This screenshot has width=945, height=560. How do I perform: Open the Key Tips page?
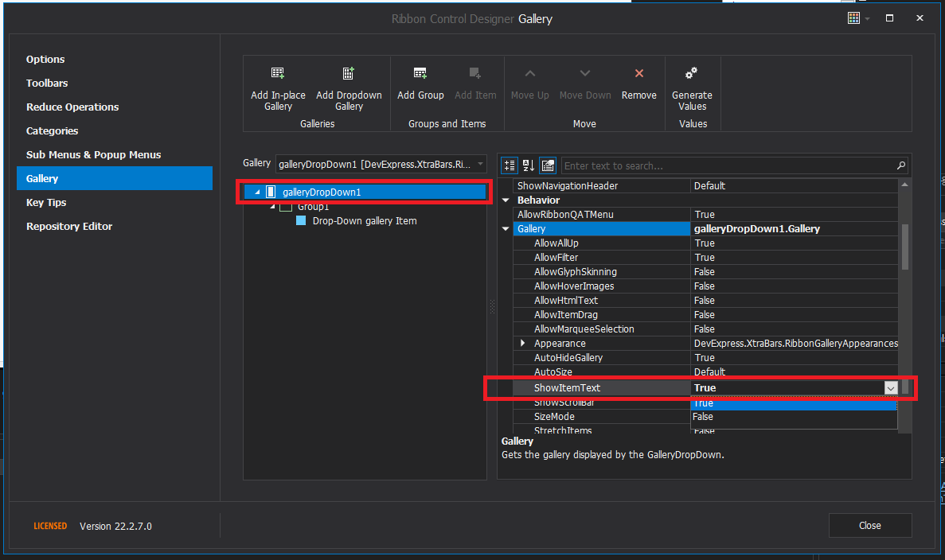point(46,202)
